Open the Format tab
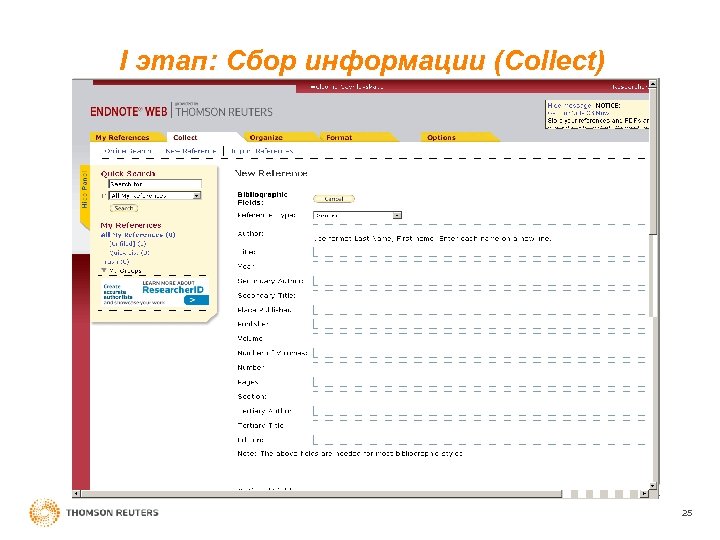 [339, 137]
